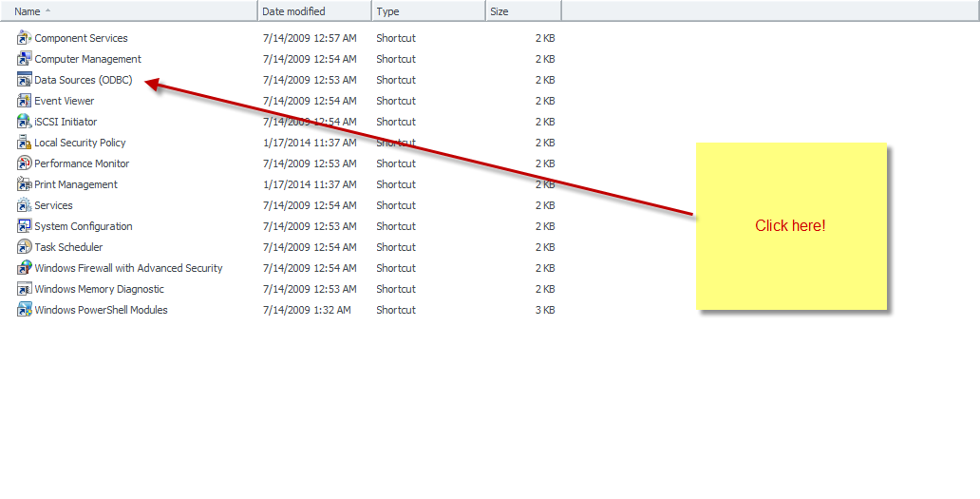Click the Component Services shortcut icon

click(x=25, y=38)
